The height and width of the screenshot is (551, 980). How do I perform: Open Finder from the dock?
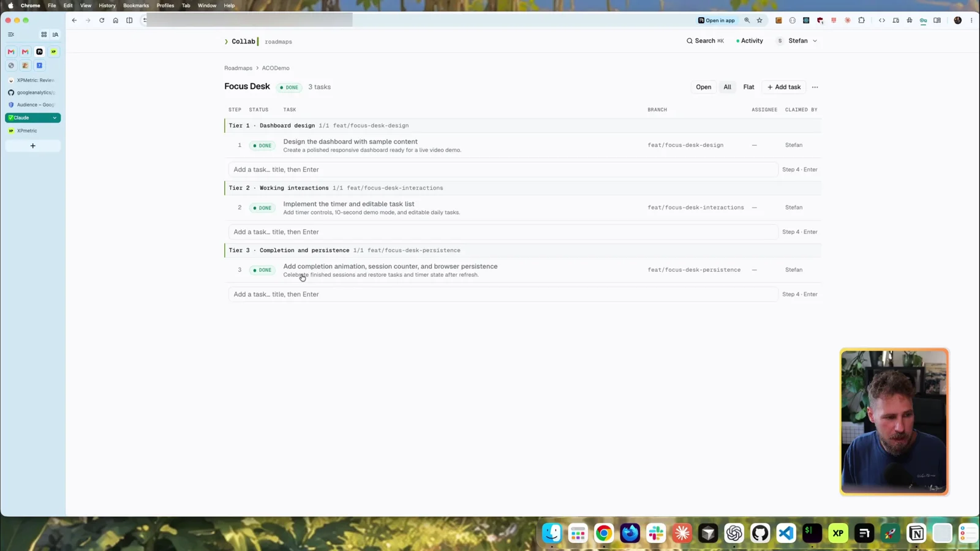552,533
